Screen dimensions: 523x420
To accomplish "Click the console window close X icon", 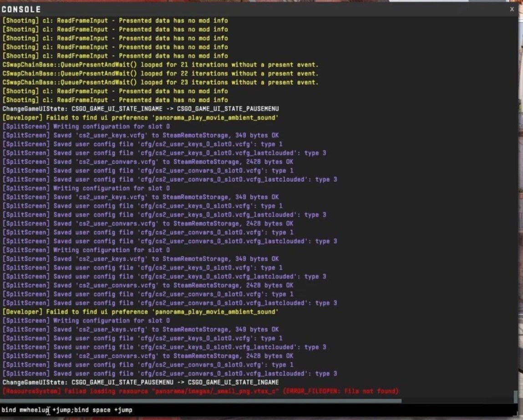I will [512, 9].
